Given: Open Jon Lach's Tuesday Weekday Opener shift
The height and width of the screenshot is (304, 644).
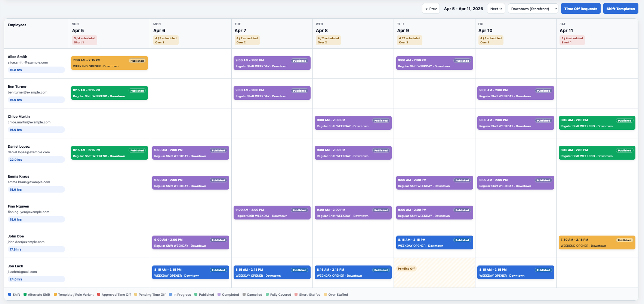Looking at the screenshot, I should pyautogui.click(x=272, y=272).
